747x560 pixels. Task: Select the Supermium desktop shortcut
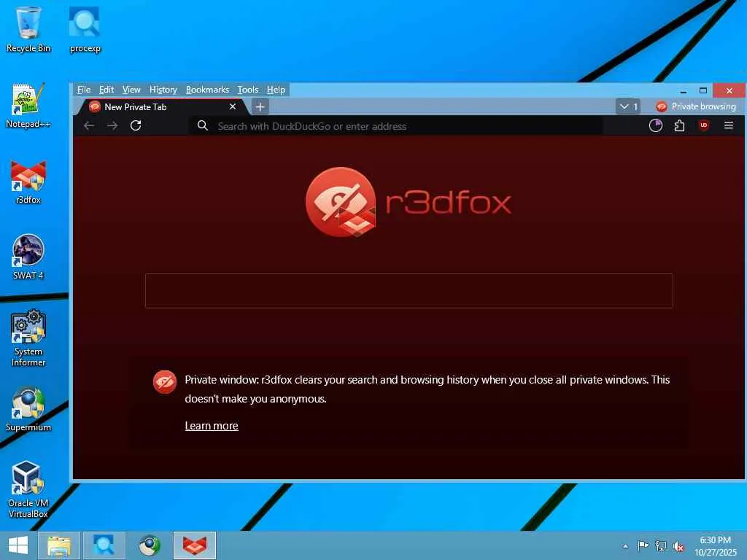(28, 410)
